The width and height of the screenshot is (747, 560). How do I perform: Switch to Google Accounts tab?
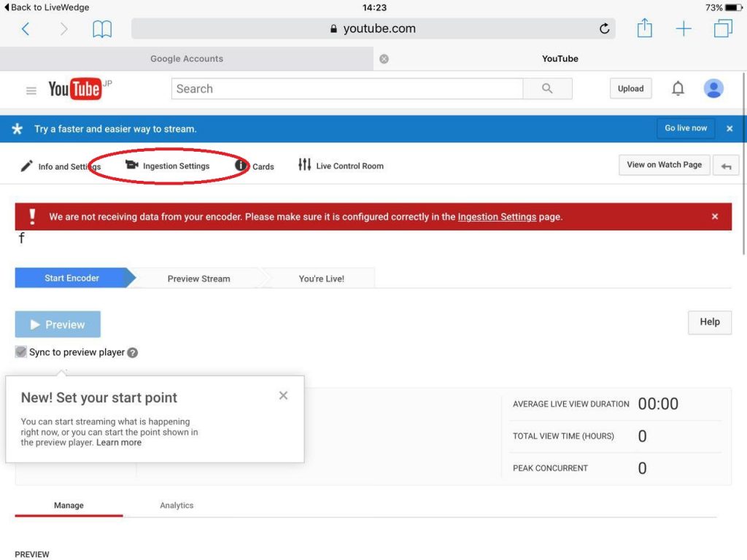(x=187, y=58)
